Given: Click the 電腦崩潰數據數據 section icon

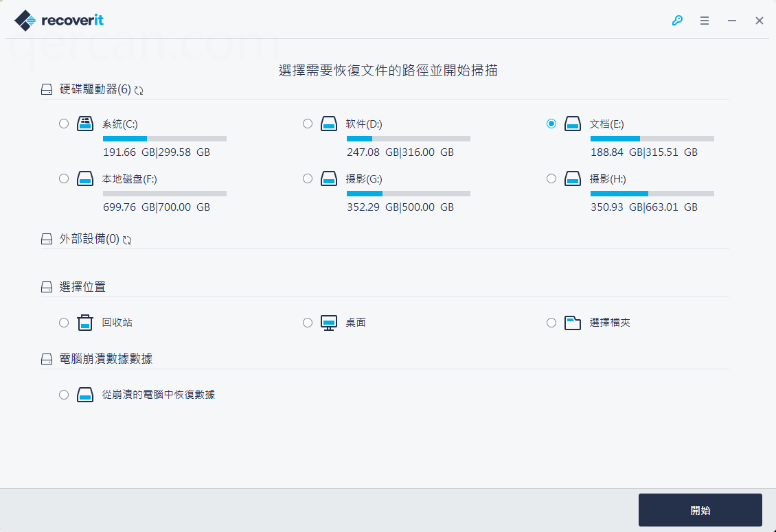Looking at the screenshot, I should click(47, 359).
